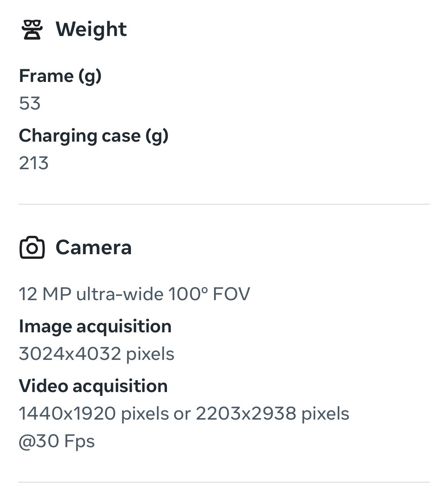Image resolution: width=448 pixels, height=500 pixels.
Task: Click the frame weight value 53
Action: (30, 103)
